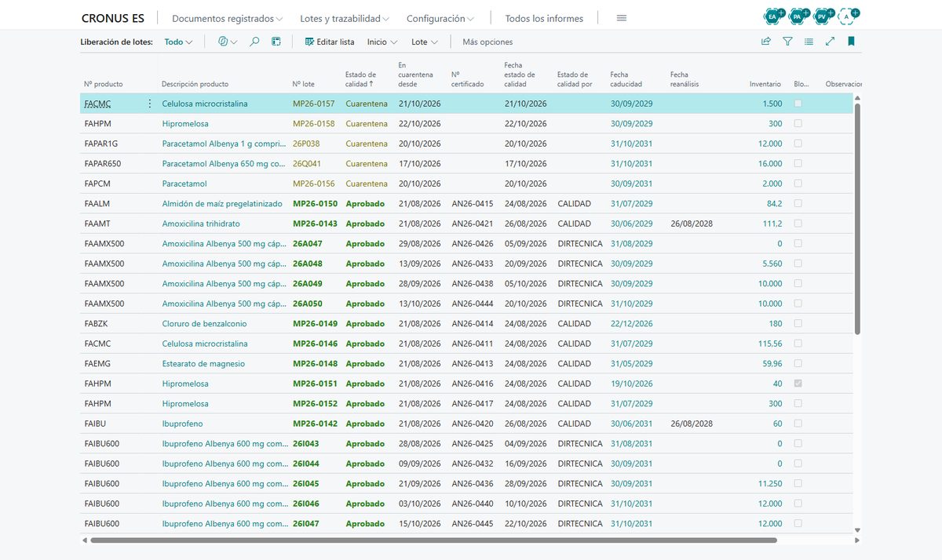
Task: Open row options for FACMC MP26-0157
Action: coord(150,104)
